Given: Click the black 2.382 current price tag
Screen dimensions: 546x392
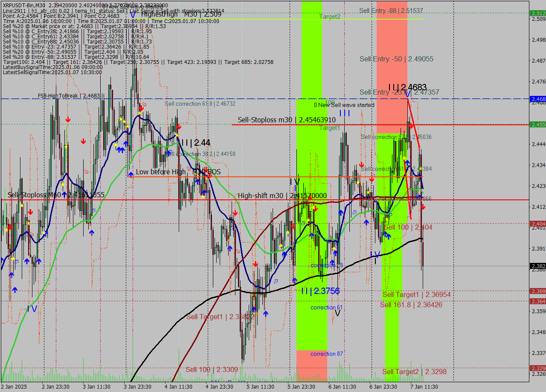Looking at the screenshot, I should 538,266.
